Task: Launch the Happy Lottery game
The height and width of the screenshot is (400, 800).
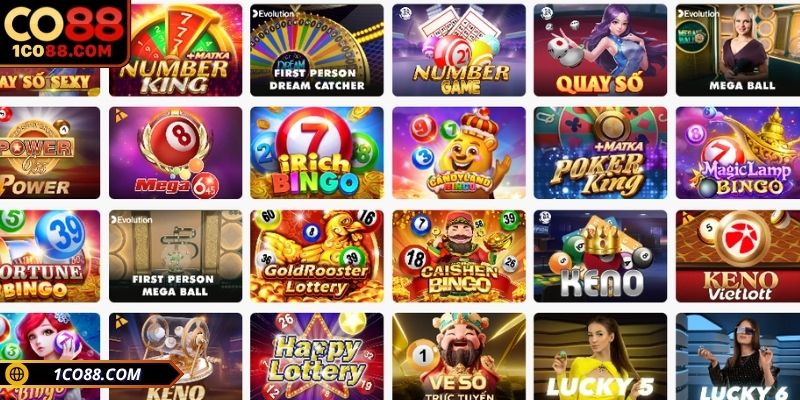Action: (x=316, y=356)
